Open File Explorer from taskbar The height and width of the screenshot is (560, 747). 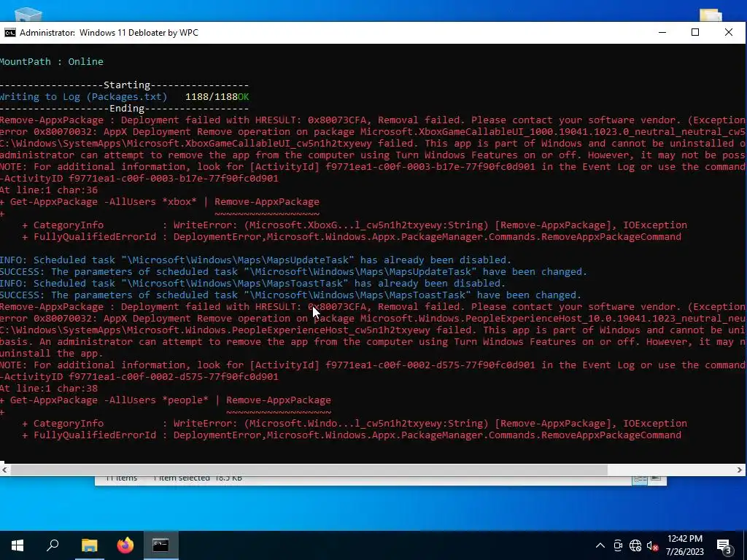coord(89,545)
